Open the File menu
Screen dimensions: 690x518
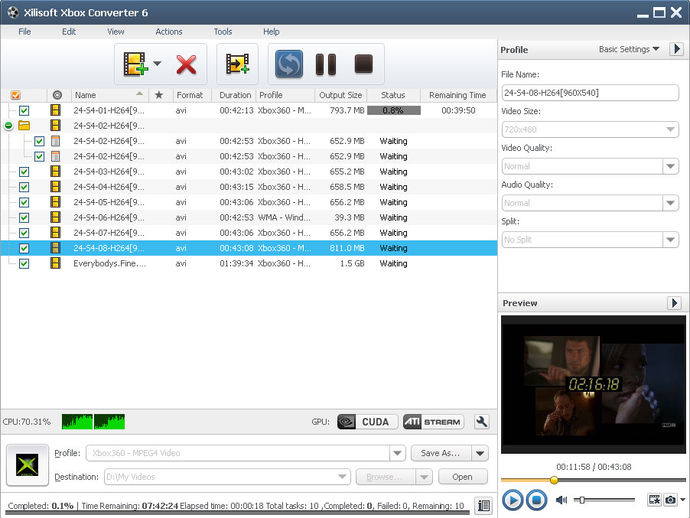tap(25, 32)
